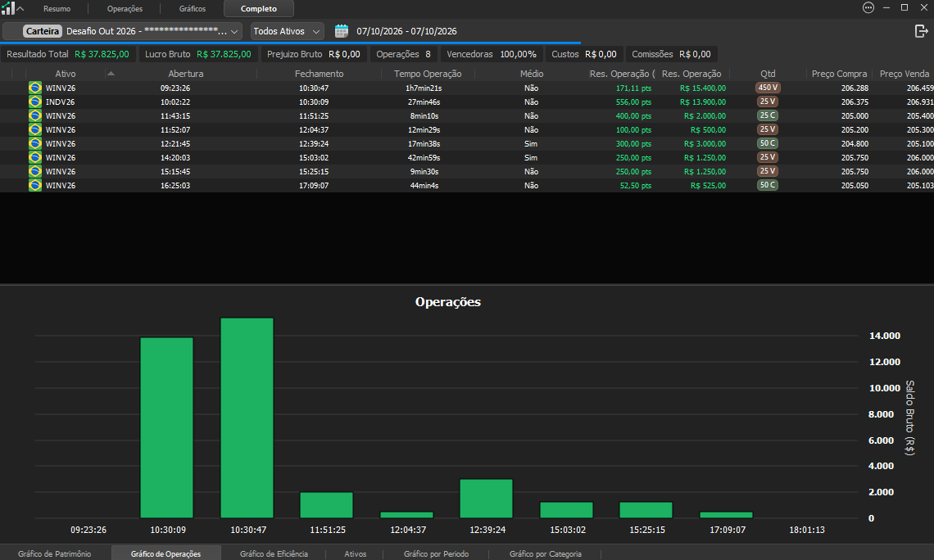Click the export/exit icon at the right of the toolbar
The width and height of the screenshot is (934, 560).
pos(921,31)
